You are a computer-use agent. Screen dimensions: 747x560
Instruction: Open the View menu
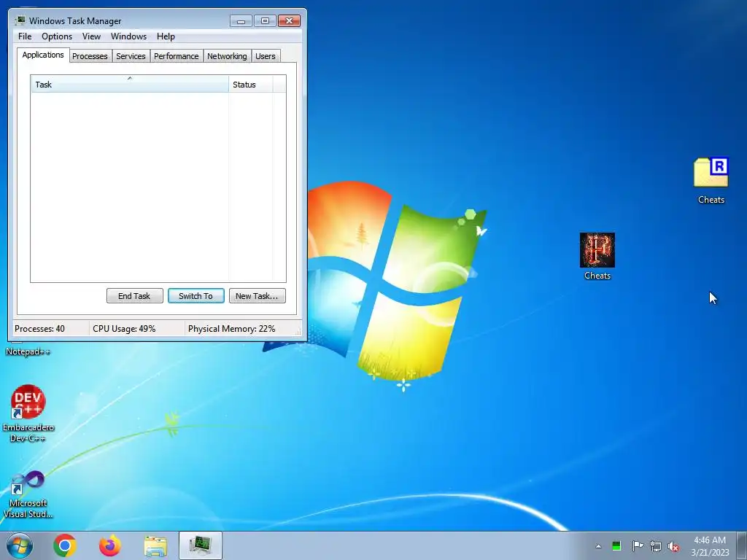point(91,36)
